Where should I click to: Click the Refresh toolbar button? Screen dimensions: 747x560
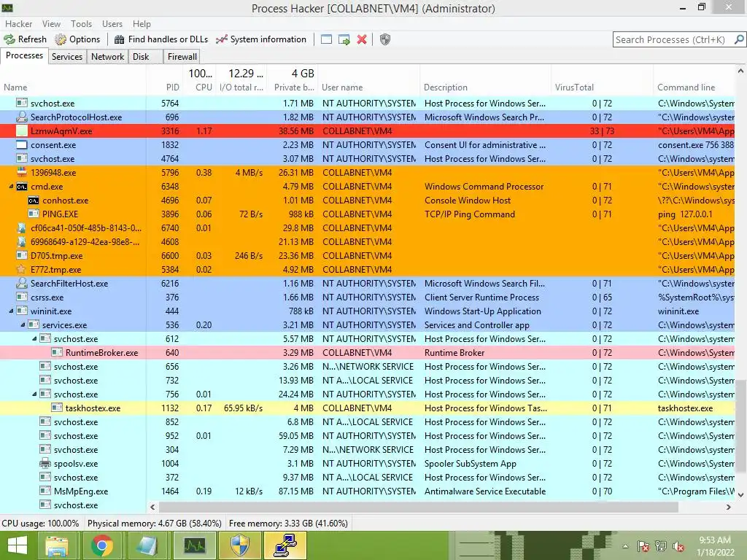click(x=26, y=39)
